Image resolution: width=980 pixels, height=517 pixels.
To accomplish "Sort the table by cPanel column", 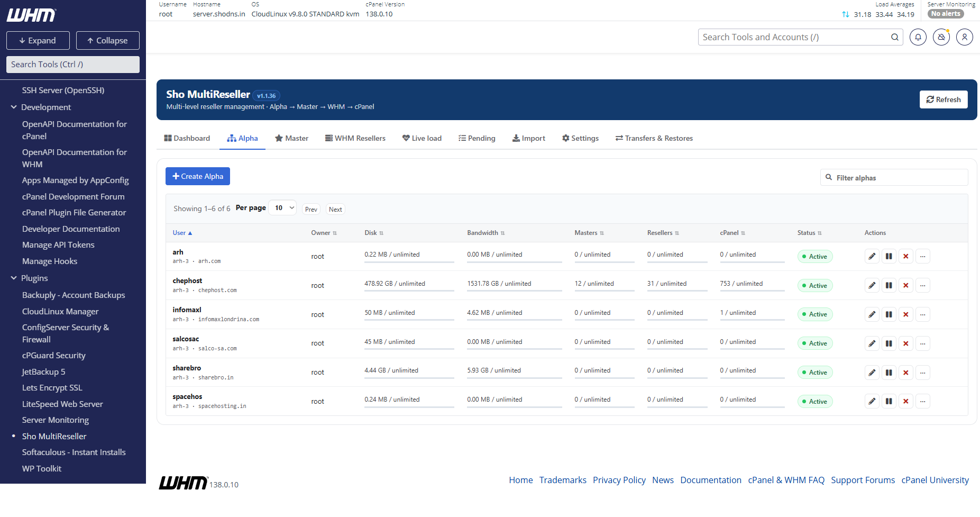I will [732, 233].
